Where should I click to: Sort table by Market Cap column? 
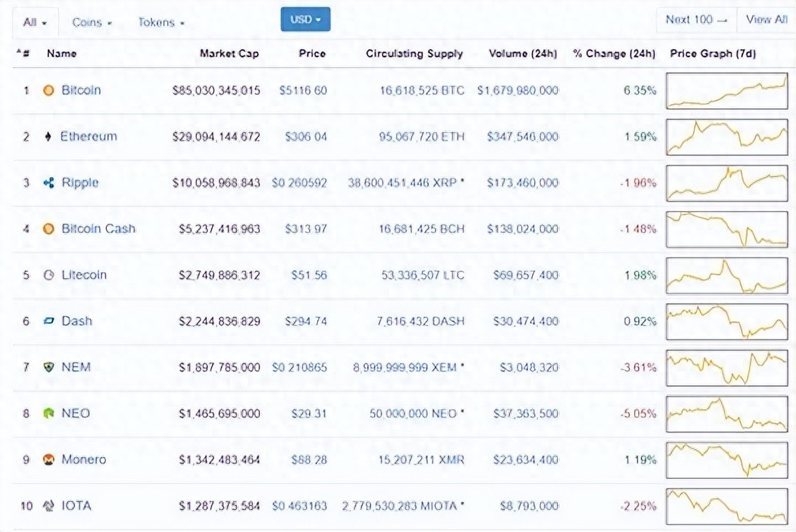click(x=230, y=54)
